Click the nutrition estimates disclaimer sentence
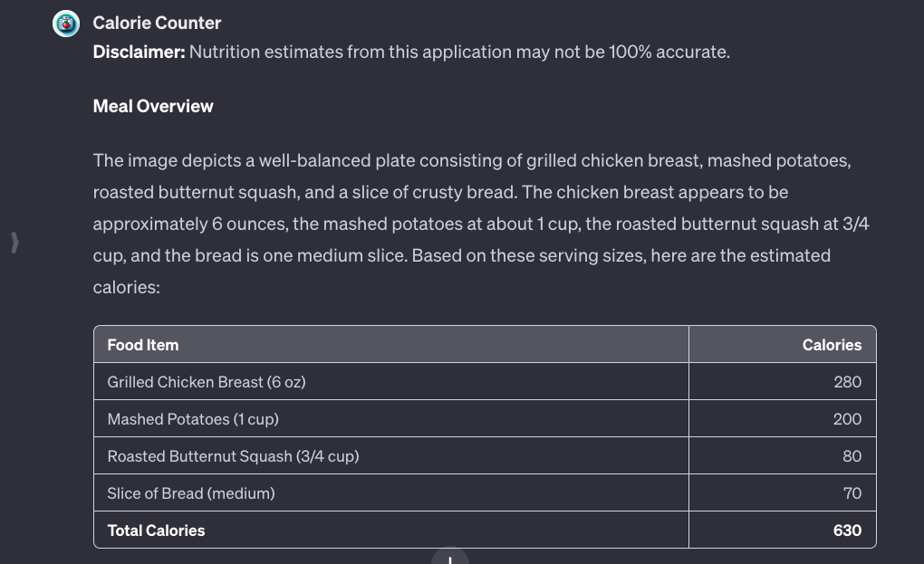Screen dimensions: 924x564 459,52
